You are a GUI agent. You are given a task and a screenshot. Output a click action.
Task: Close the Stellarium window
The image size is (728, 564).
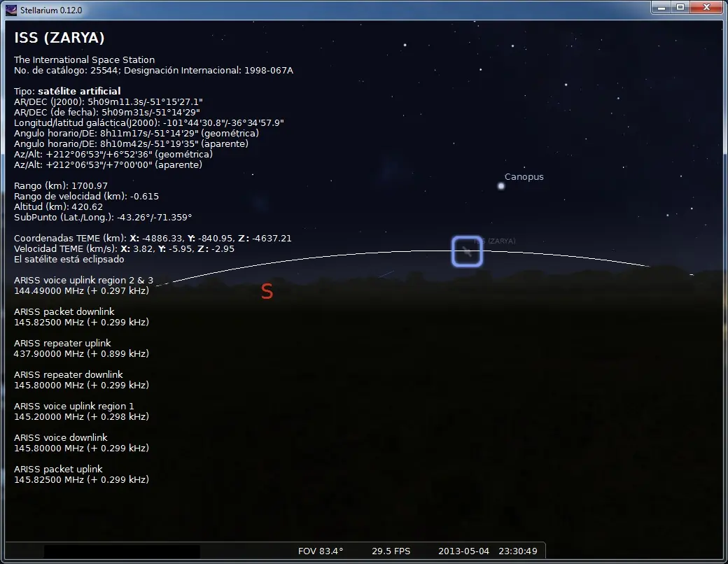point(706,8)
